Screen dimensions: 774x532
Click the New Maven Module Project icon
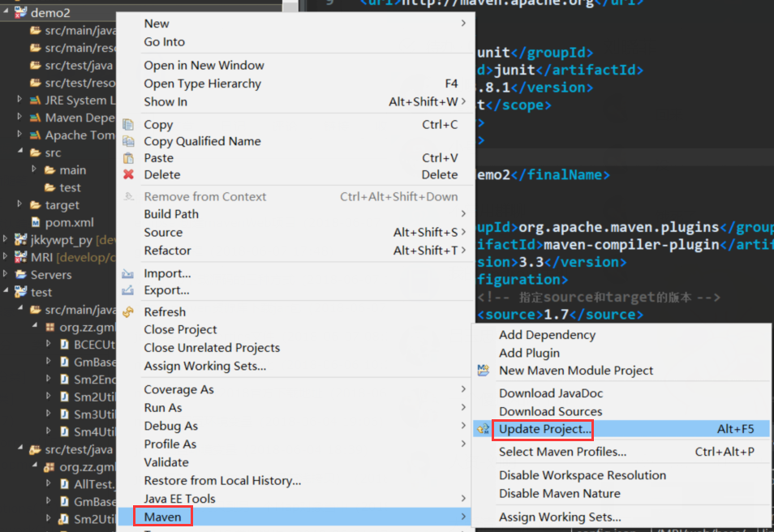tap(484, 371)
